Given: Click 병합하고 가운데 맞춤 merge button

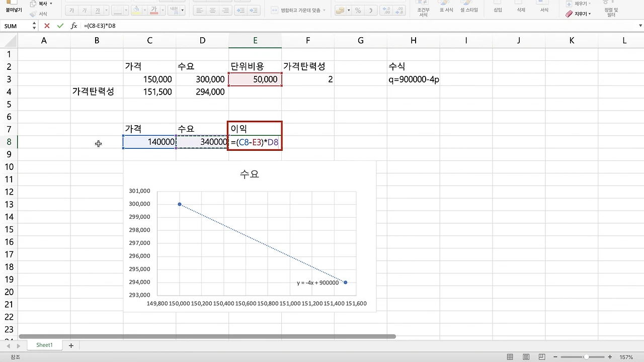Looking at the screenshot, I should 298,10.
